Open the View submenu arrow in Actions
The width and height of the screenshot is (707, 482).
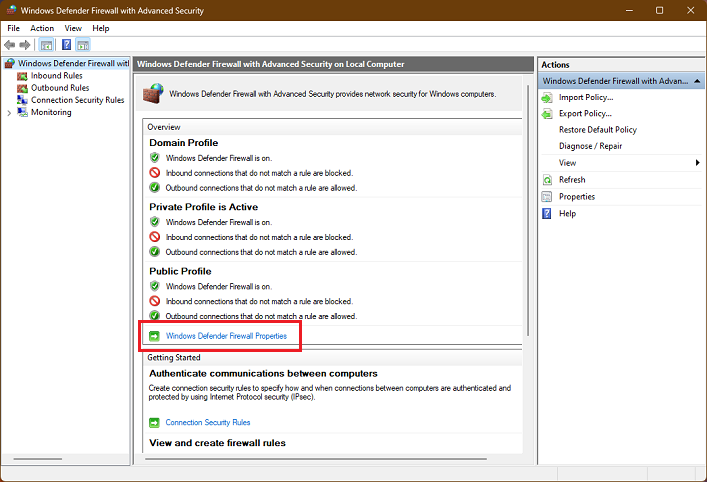click(x=697, y=163)
